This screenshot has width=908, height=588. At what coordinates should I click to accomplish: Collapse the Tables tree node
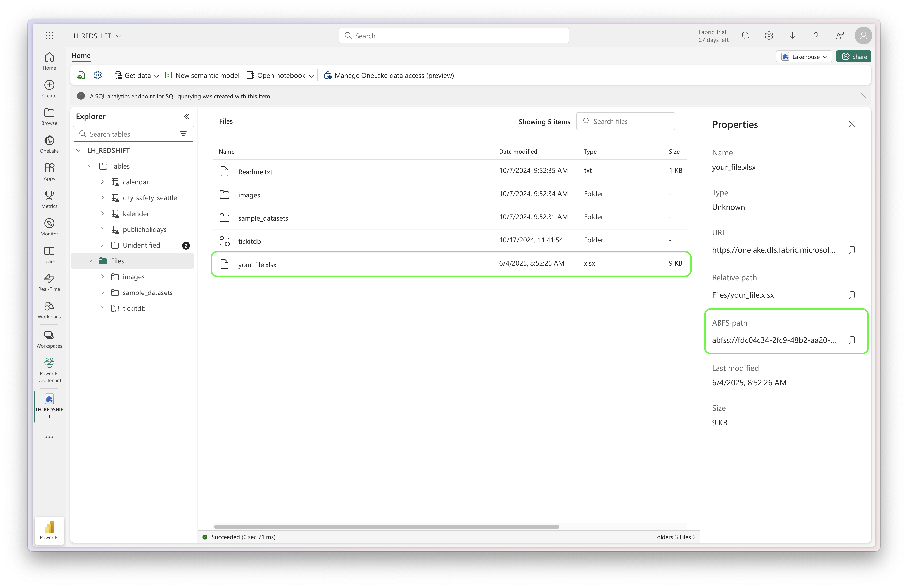point(90,166)
